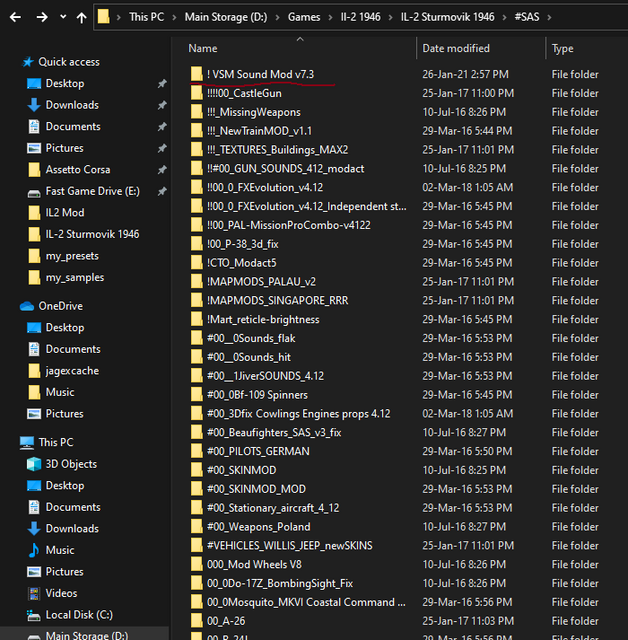Click the Local Disk (C:) drive icon
The image size is (628, 640).
pyautogui.click(x=34, y=615)
